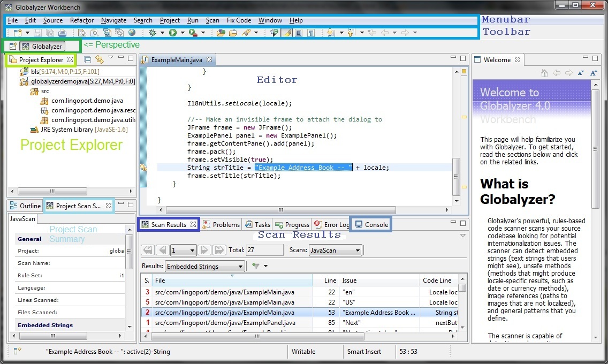Open the Scans 'JavaScan' dropdown
Viewport: 608px width, 364px height.
click(336, 250)
